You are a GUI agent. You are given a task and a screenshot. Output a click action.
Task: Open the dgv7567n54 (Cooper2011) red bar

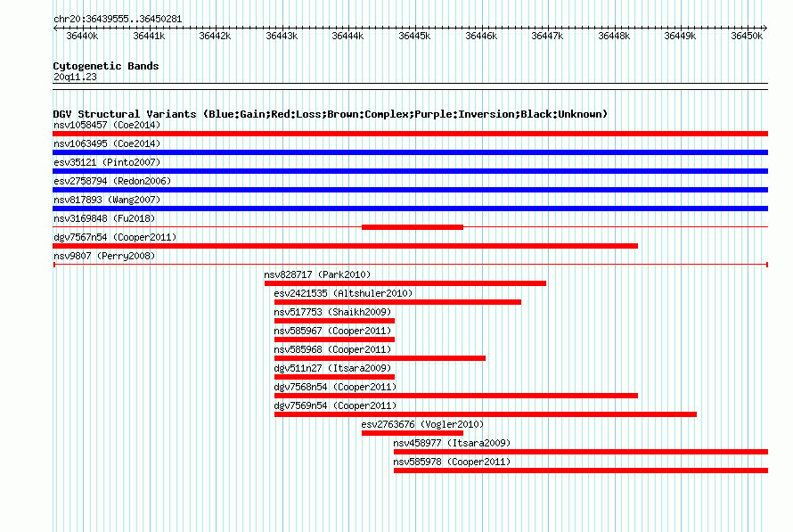click(345, 246)
